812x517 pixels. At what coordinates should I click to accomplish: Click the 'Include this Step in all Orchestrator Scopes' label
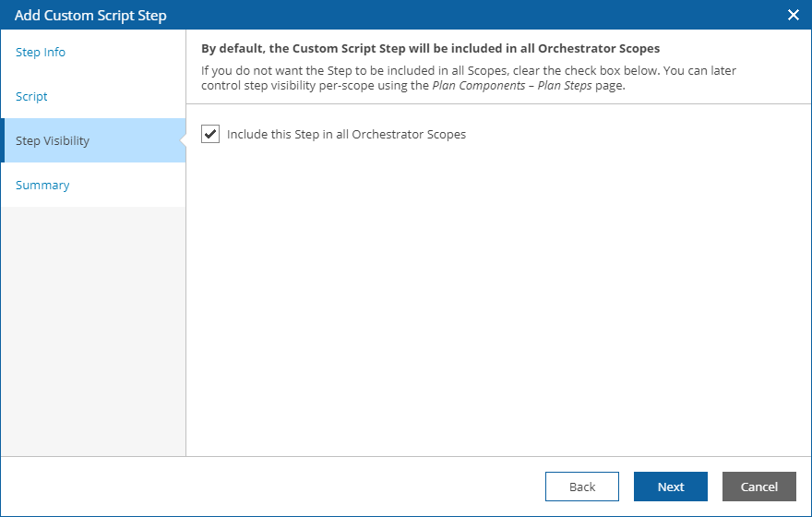coord(346,135)
